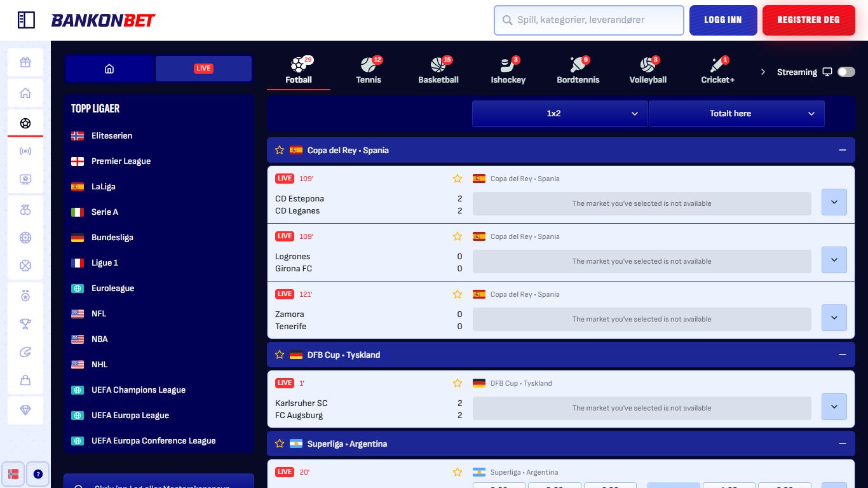Open the shop bag sidebar icon
Viewport: 868px width, 488px height.
[x=25, y=380]
